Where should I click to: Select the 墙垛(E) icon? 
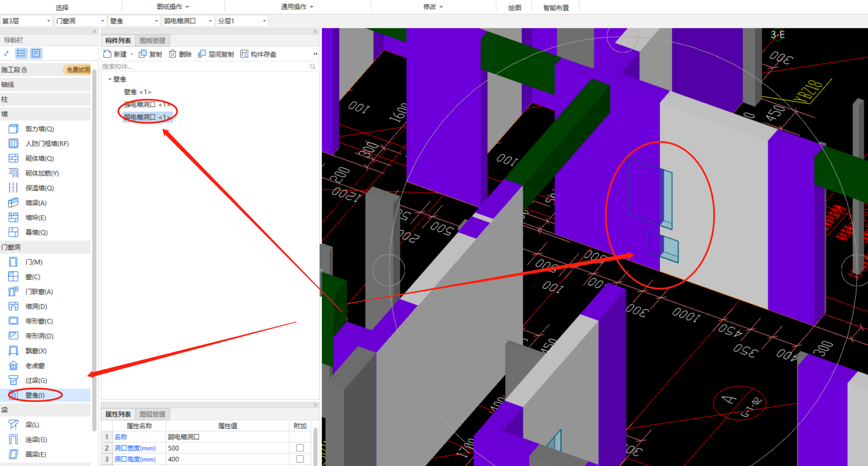[x=14, y=218]
